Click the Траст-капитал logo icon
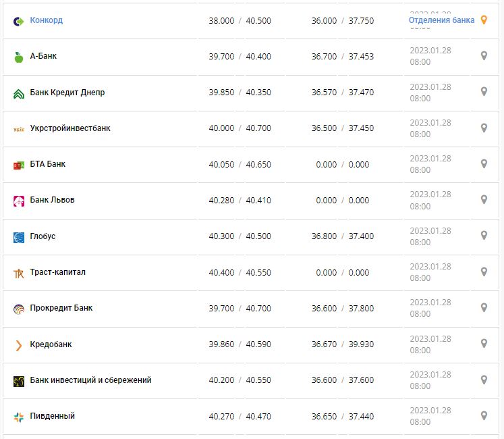This screenshot has width=504, height=439. (x=18, y=273)
